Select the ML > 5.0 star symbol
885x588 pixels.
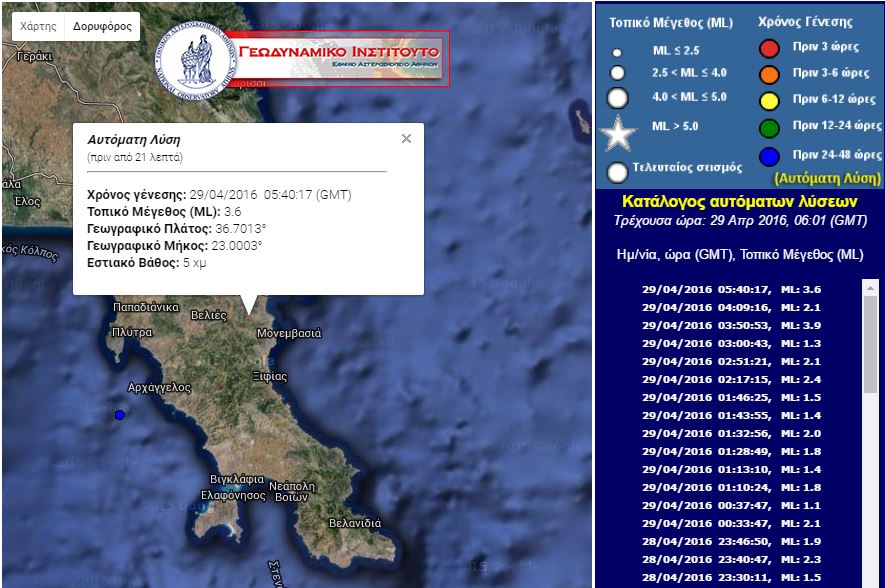pyautogui.click(x=616, y=131)
